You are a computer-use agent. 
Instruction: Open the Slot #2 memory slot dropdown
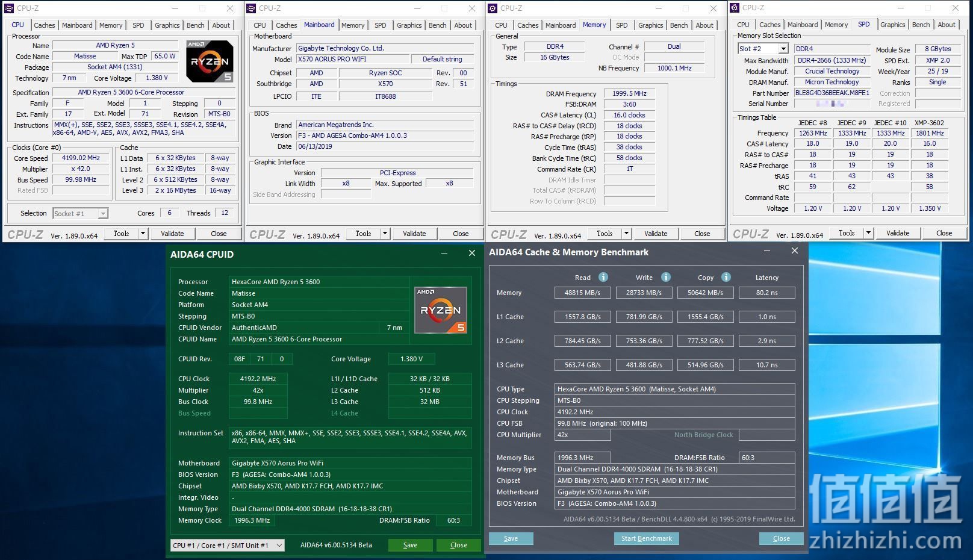coord(783,49)
